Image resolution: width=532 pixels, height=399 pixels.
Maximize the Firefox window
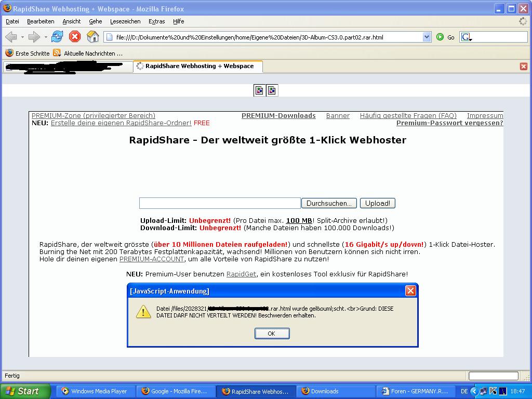(511, 8)
